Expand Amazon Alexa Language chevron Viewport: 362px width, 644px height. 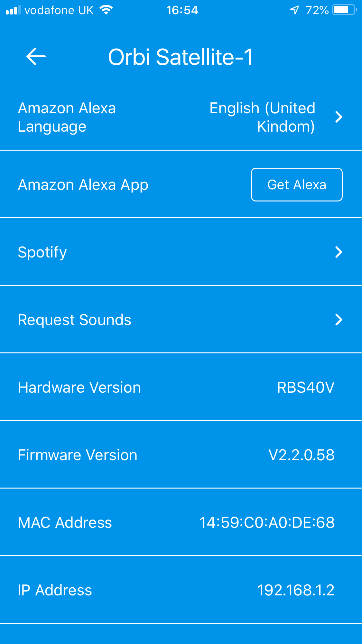click(x=339, y=117)
